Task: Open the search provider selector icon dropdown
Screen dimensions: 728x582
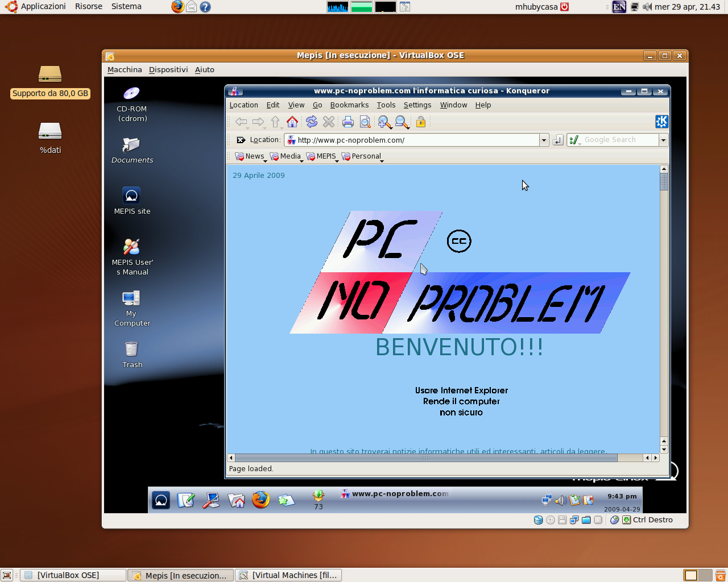Action: tap(574, 140)
